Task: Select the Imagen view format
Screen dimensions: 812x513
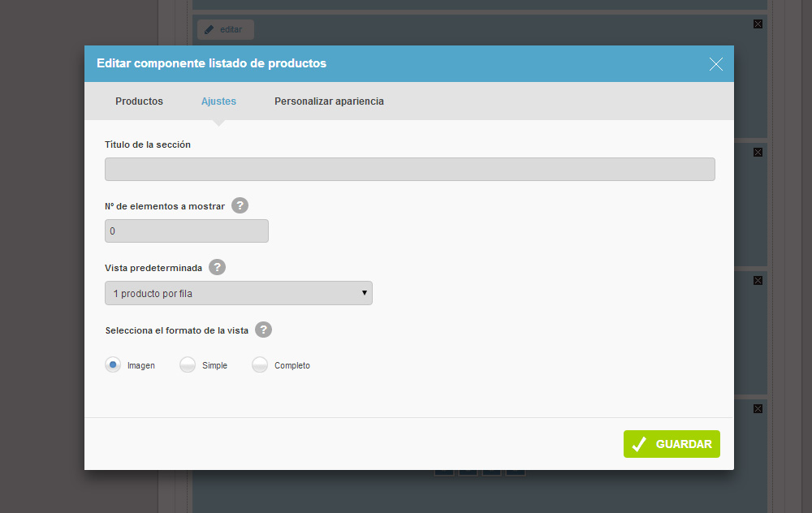Action: pos(113,364)
